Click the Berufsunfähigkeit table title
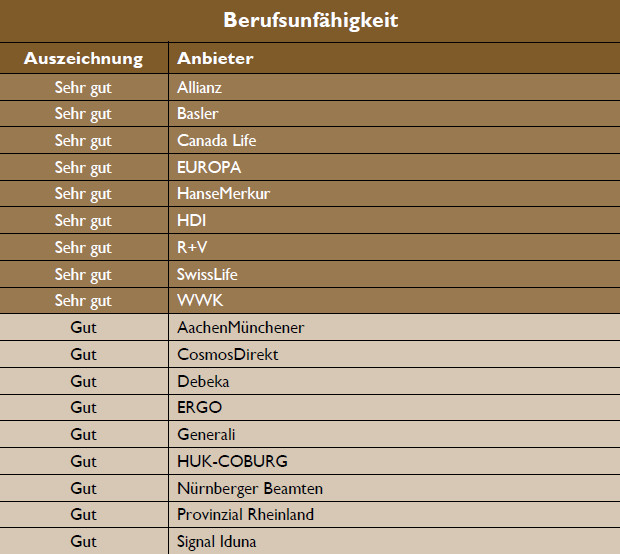This screenshot has width=620, height=554. [309, 20]
